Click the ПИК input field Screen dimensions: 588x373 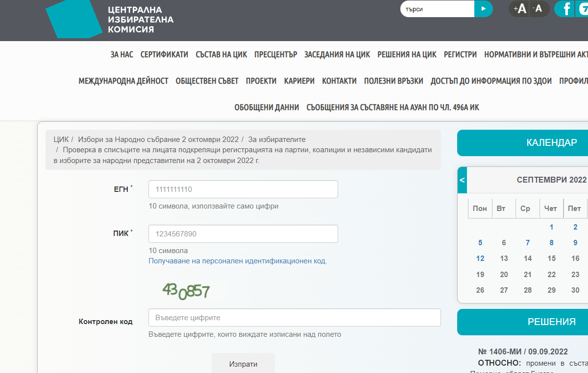(243, 234)
